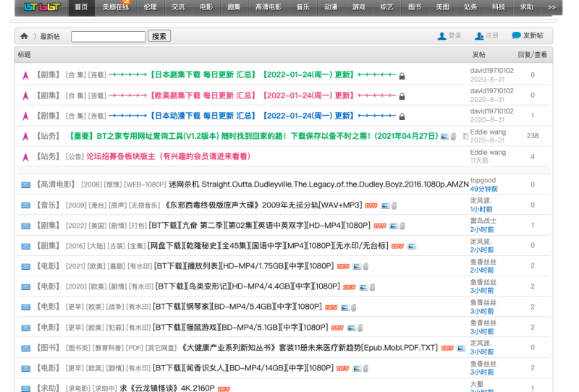Click the new-post speech bubble icon 发新帖
Viewport: 579px width, 392px height.
516,35
